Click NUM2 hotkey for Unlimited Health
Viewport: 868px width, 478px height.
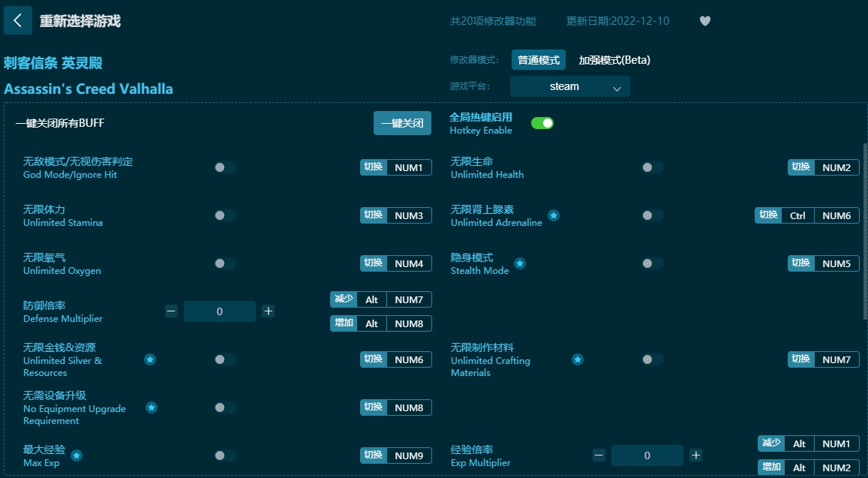click(836, 167)
